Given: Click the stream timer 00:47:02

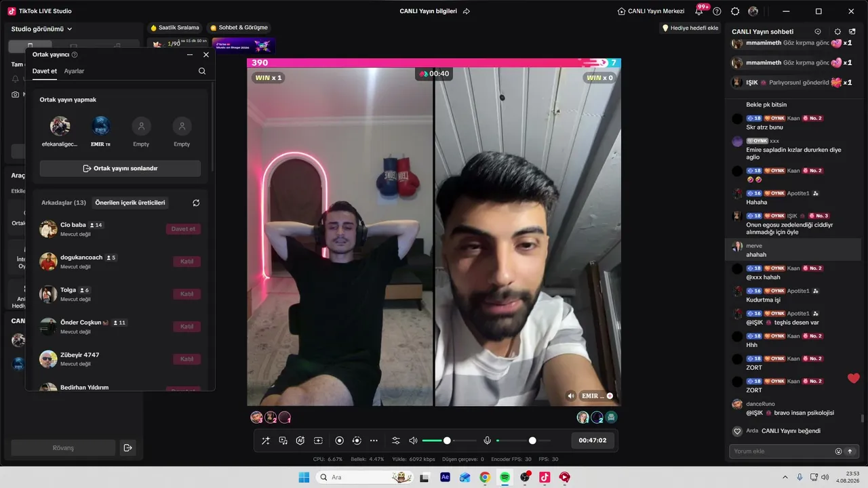Looking at the screenshot, I should click(593, 441).
